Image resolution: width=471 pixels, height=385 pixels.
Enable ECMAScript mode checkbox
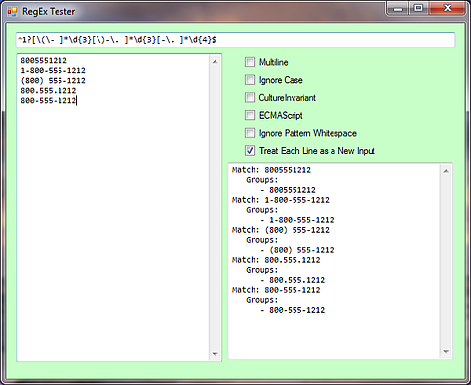coord(250,115)
